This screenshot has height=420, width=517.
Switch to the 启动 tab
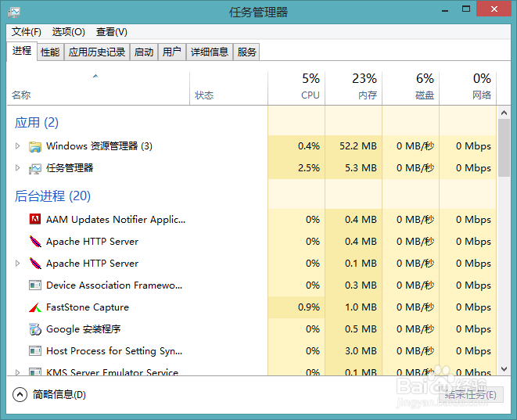[144, 52]
